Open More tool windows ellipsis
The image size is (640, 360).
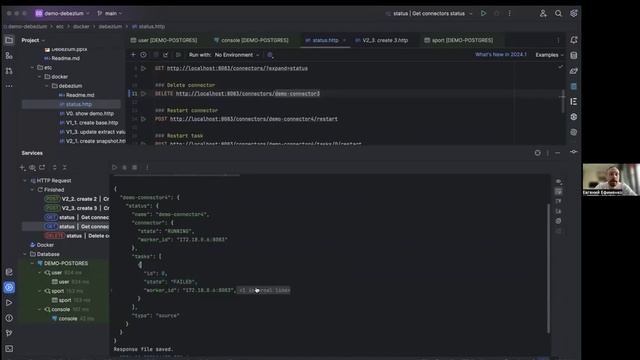click(x=9, y=86)
